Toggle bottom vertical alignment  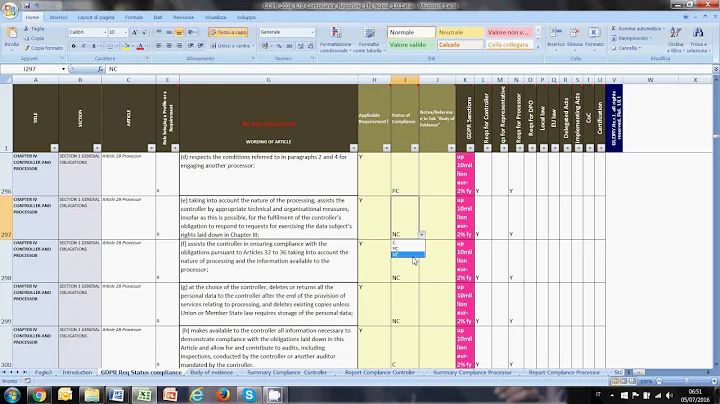coord(179,32)
